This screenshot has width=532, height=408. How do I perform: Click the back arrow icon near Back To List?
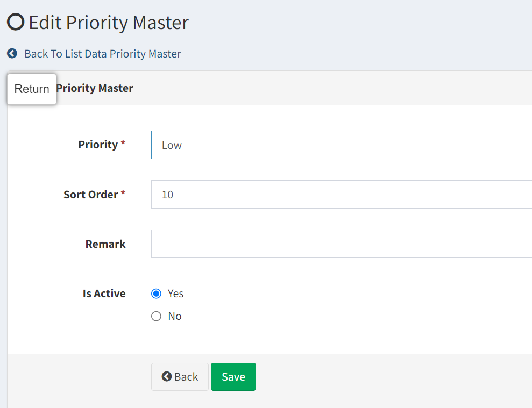[x=12, y=54]
